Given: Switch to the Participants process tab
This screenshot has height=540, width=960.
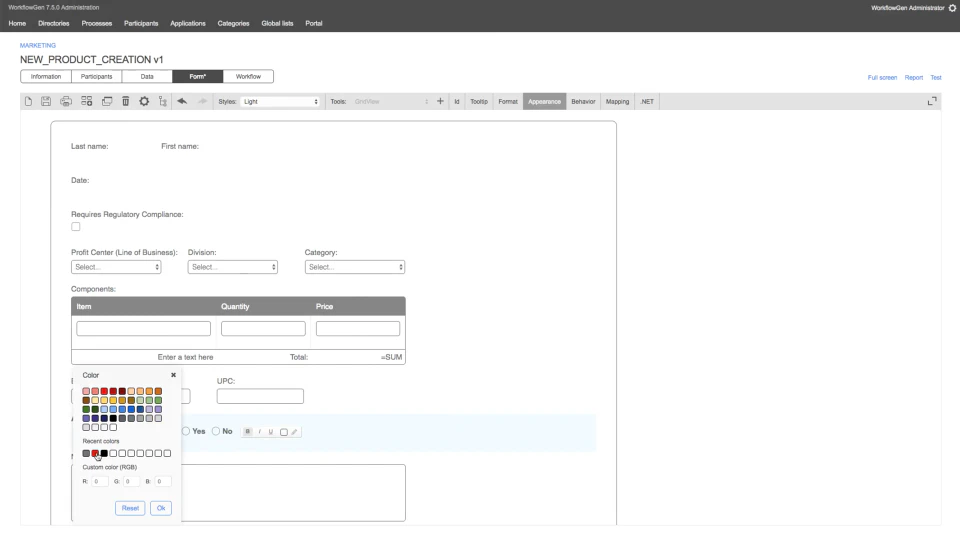Looking at the screenshot, I should point(97,77).
